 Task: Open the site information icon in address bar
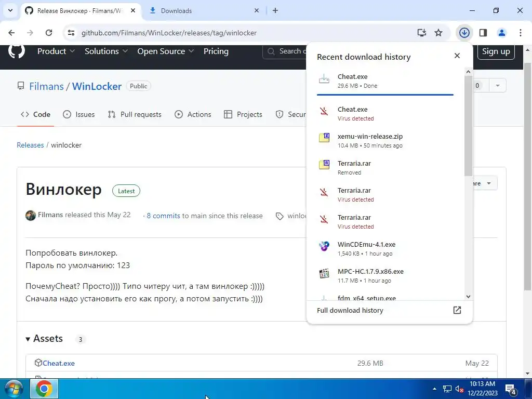click(71, 33)
